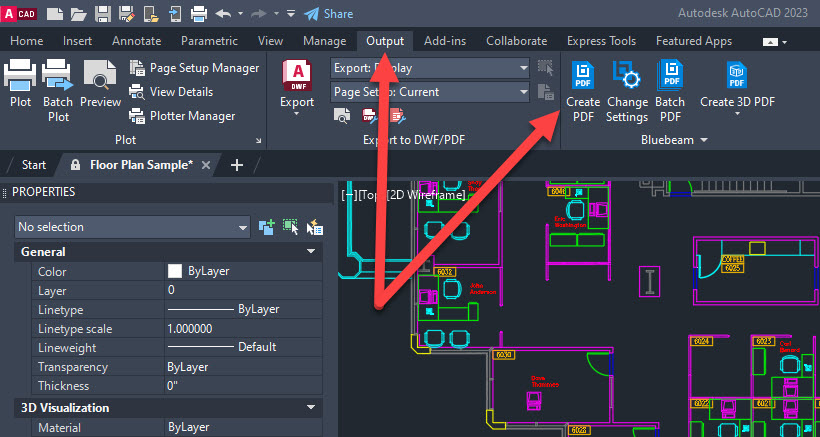Open a file via folder icon
820x437 pixels.
pyautogui.click(x=78, y=14)
